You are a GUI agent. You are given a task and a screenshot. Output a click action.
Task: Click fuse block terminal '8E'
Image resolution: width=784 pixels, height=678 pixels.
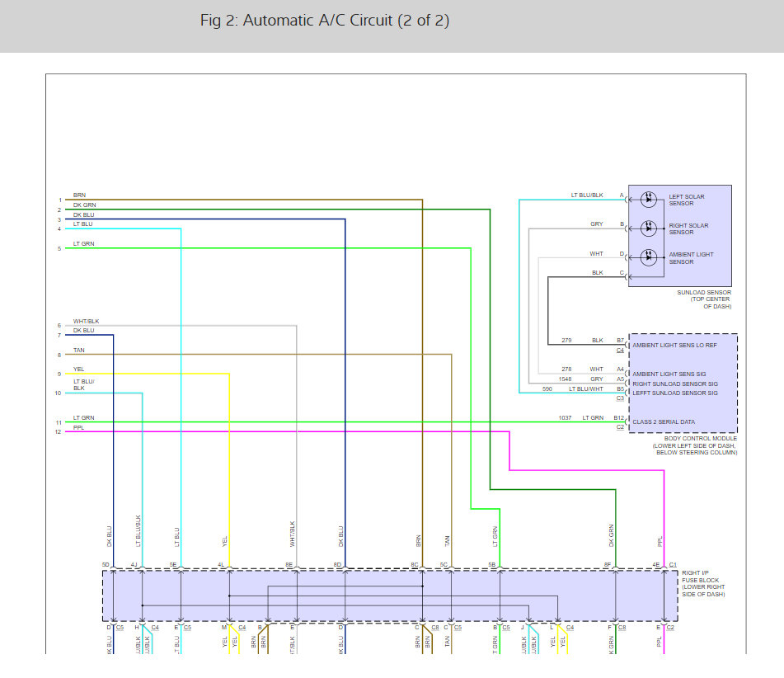pos(289,565)
